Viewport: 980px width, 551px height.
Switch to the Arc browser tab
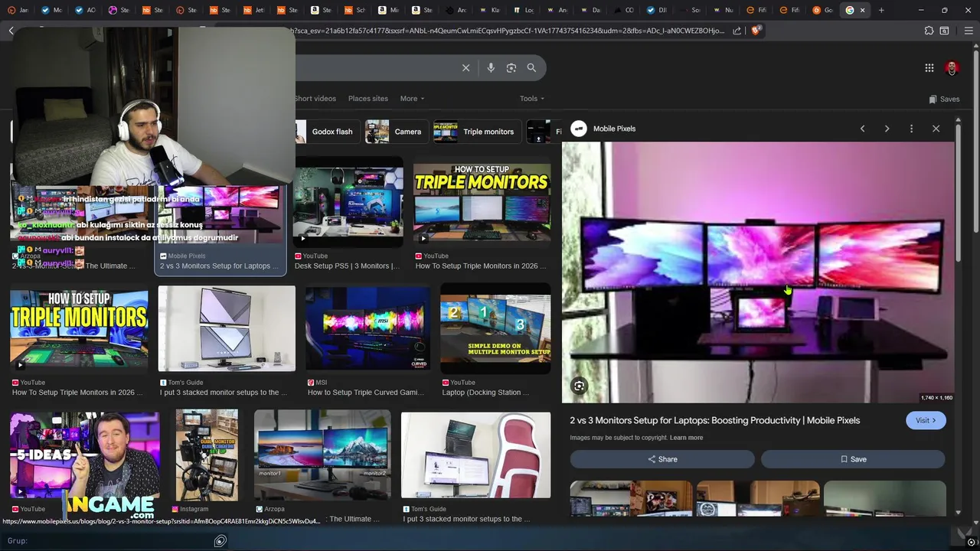pyautogui.click(x=456, y=10)
